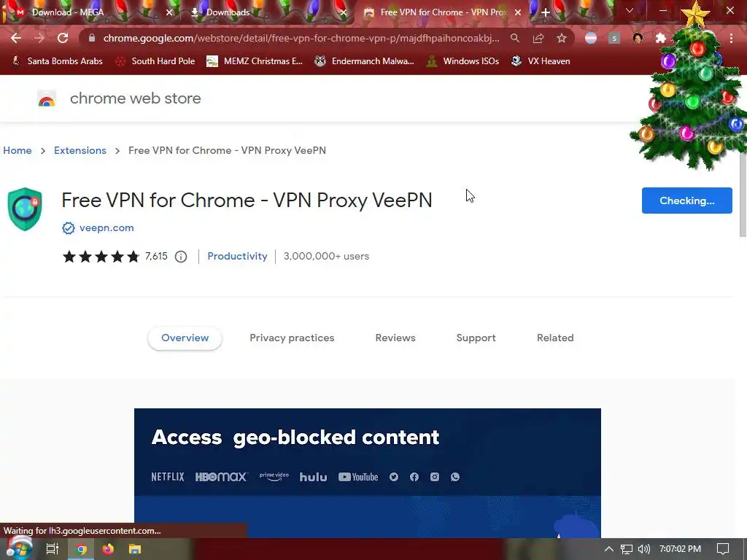Open File Explorer from the taskbar
The image size is (747, 560).
(x=135, y=549)
